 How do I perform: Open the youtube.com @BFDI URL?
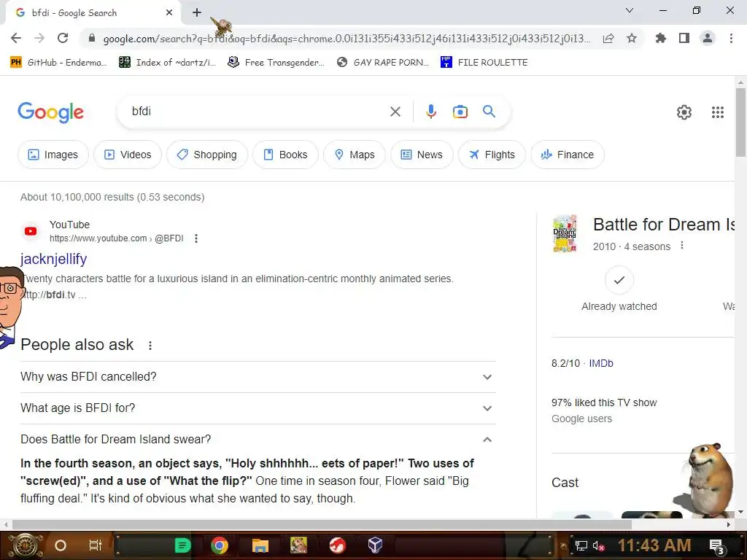pos(116,238)
